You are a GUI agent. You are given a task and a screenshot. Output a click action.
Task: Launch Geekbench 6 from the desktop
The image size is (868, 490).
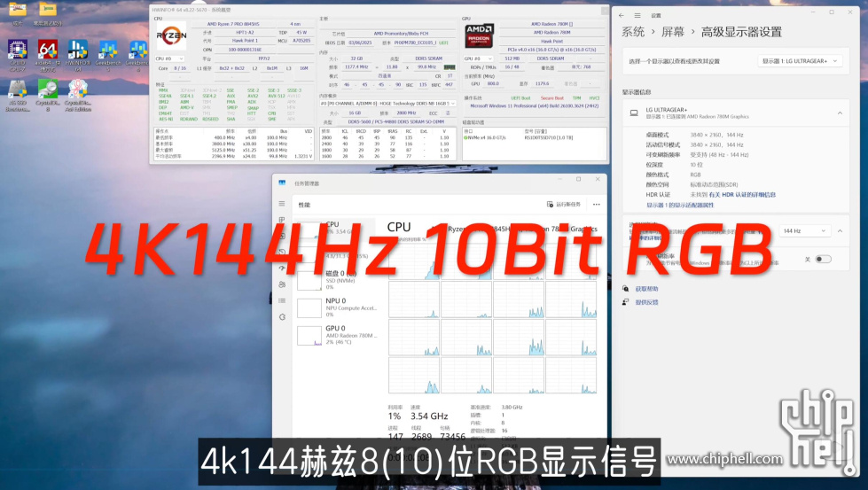coord(137,55)
